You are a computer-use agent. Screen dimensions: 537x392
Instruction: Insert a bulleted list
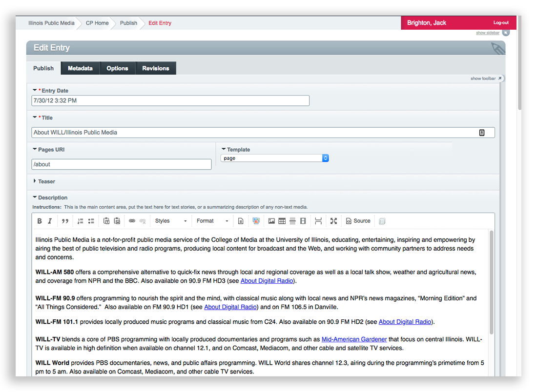(91, 221)
